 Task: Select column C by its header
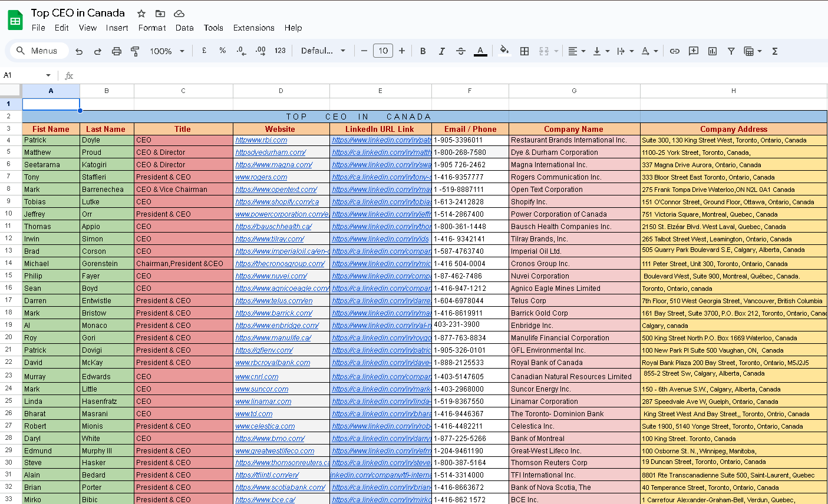pyautogui.click(x=183, y=91)
